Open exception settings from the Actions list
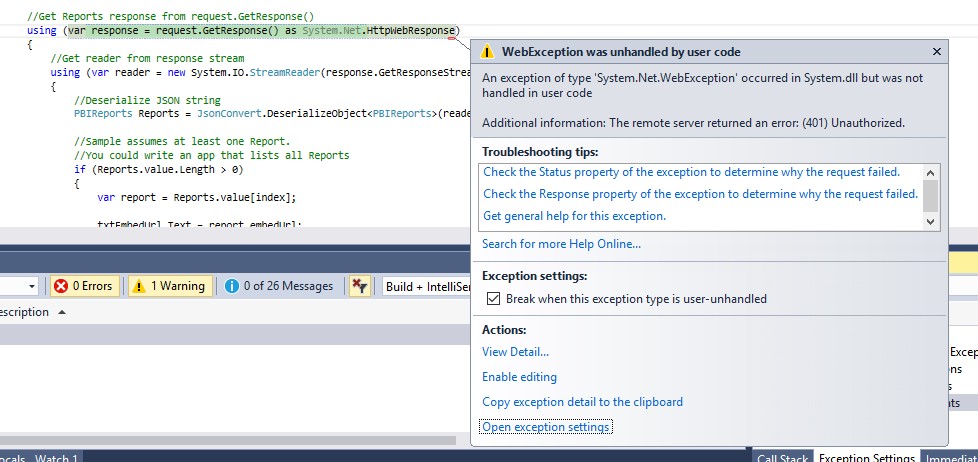Image resolution: width=978 pixels, height=462 pixels. pos(545,427)
